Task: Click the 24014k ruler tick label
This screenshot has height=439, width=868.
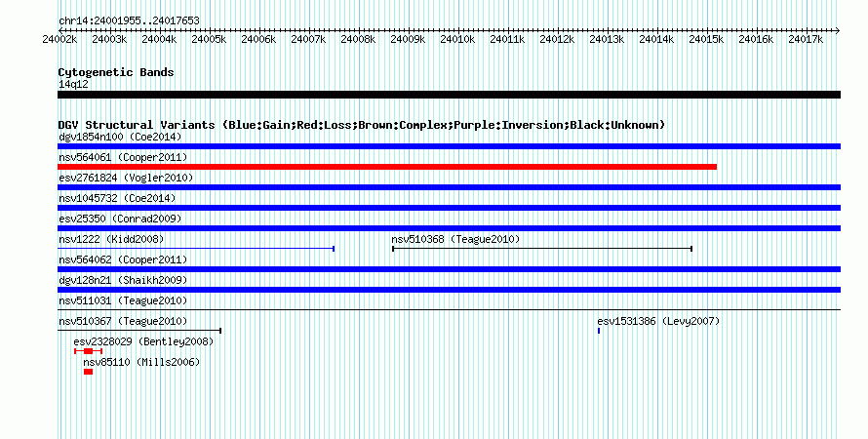Action: (x=656, y=39)
